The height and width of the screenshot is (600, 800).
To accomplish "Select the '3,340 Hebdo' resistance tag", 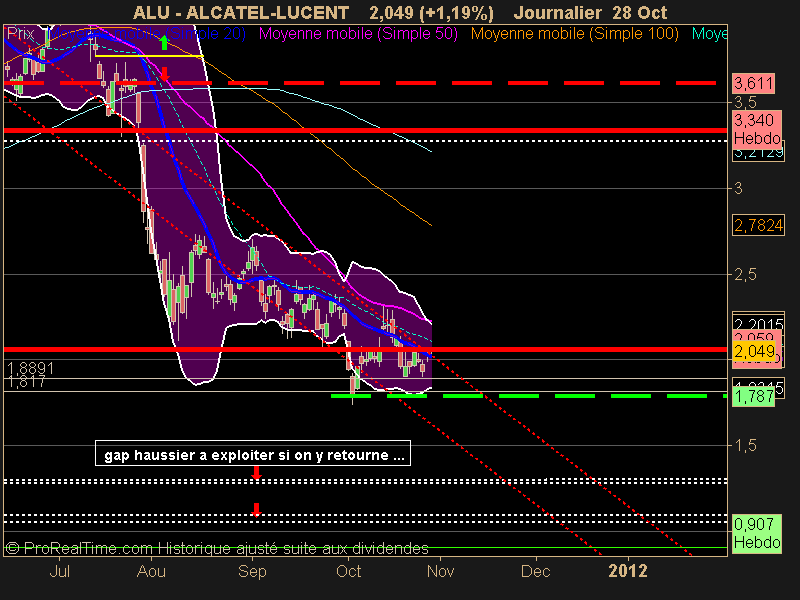I will [x=757, y=129].
